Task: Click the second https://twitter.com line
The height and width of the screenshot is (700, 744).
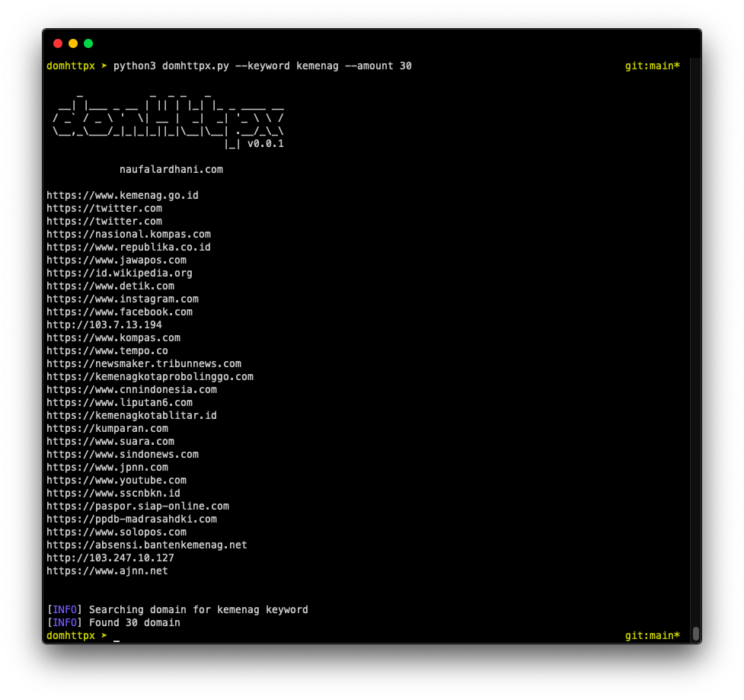Action: point(104,221)
